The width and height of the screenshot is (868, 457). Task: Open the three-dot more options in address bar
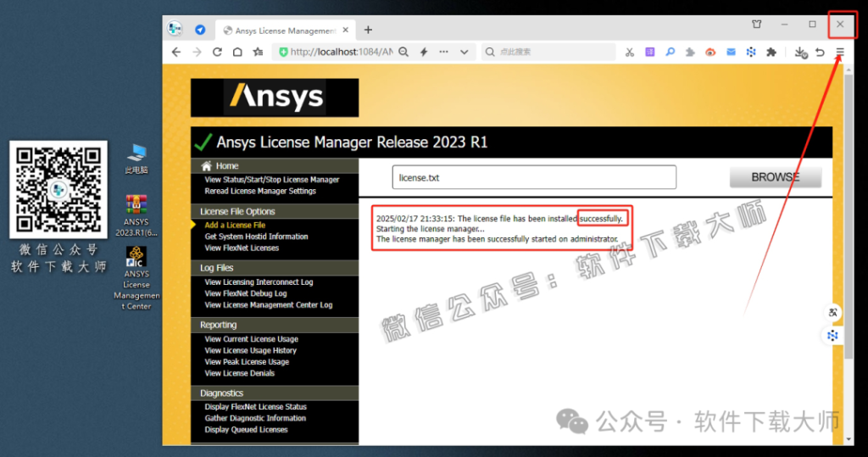[x=444, y=52]
